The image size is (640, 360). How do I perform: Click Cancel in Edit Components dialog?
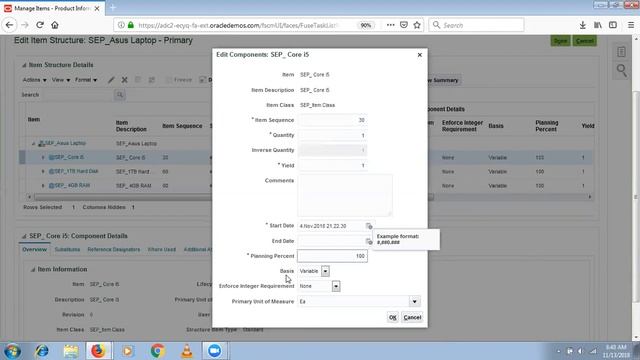(412, 318)
